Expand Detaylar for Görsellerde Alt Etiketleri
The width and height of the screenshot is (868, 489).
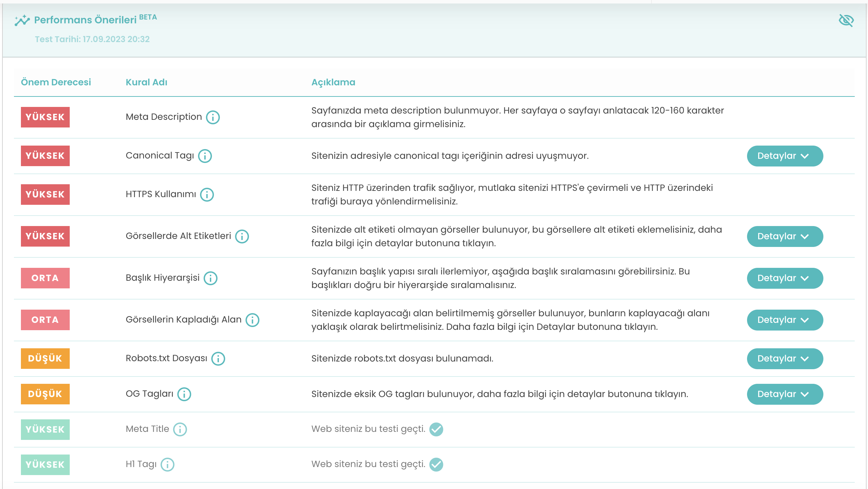(x=785, y=236)
